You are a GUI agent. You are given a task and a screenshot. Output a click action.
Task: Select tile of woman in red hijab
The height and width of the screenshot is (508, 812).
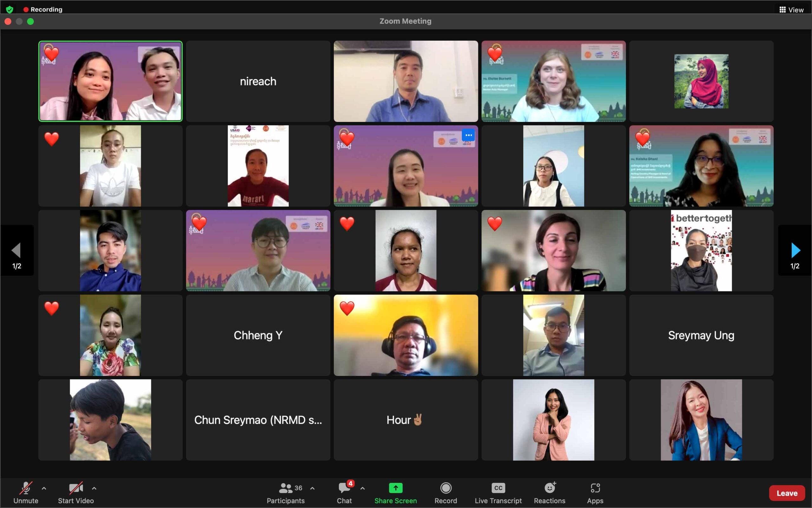[x=701, y=81]
